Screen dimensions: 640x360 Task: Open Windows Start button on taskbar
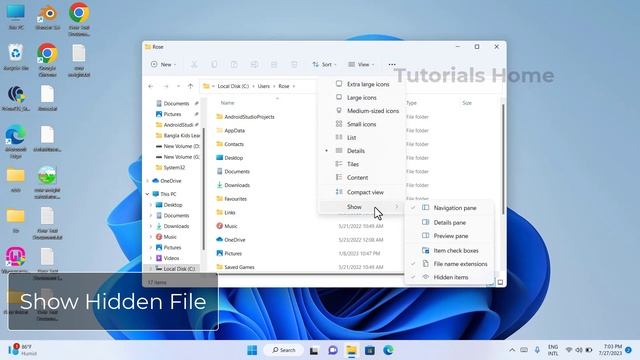click(252, 350)
